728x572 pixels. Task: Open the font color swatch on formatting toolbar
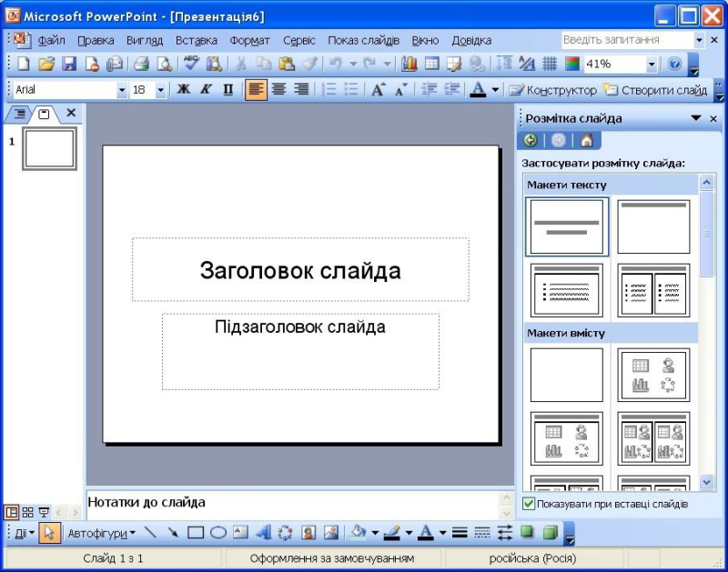point(478,89)
